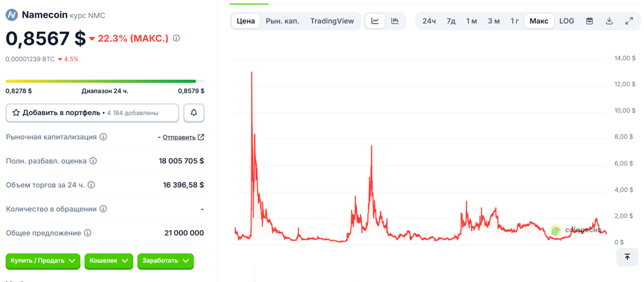Expand the Купить / Продать dropdown

[x=43, y=261]
